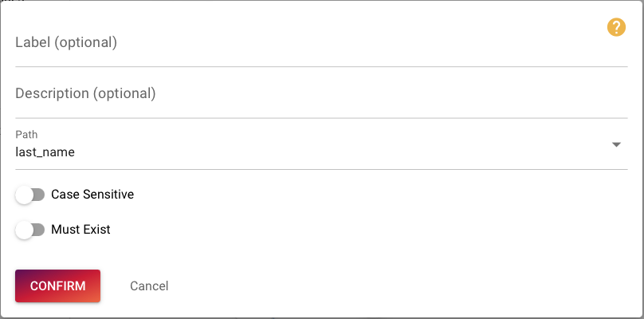
Task: Click the Label (optional) input field
Action: point(321,43)
